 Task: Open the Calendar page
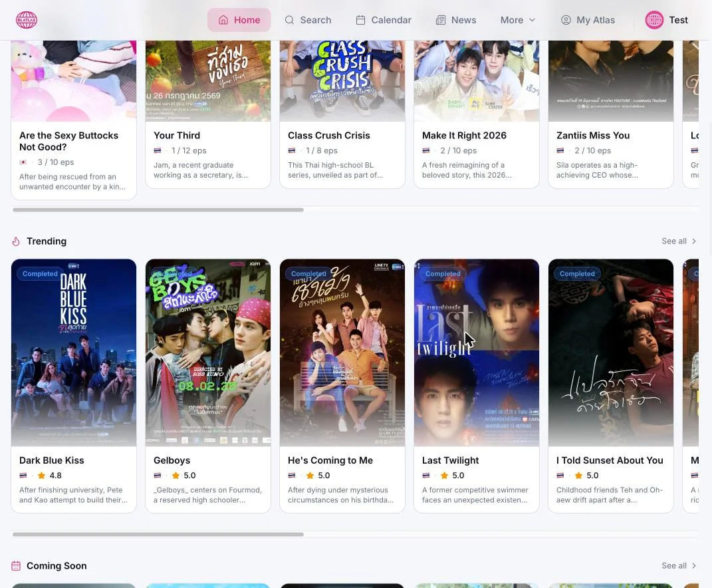[x=383, y=20]
